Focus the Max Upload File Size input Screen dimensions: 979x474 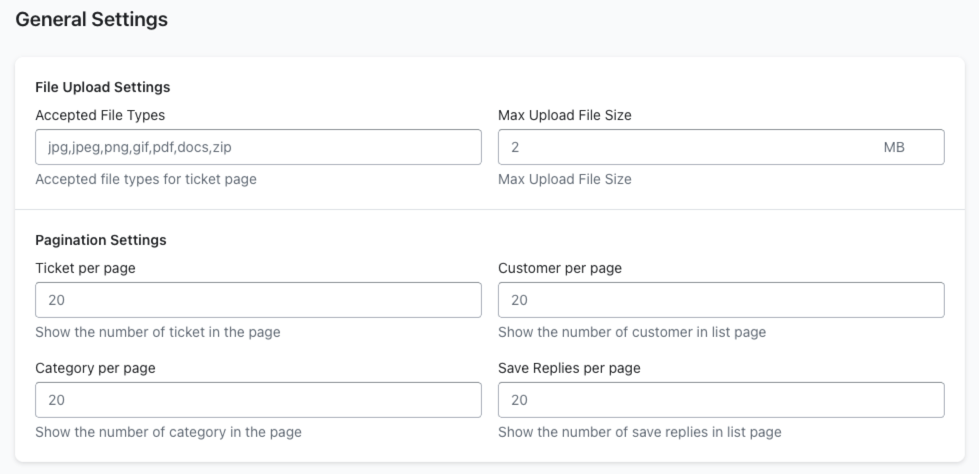coord(680,148)
